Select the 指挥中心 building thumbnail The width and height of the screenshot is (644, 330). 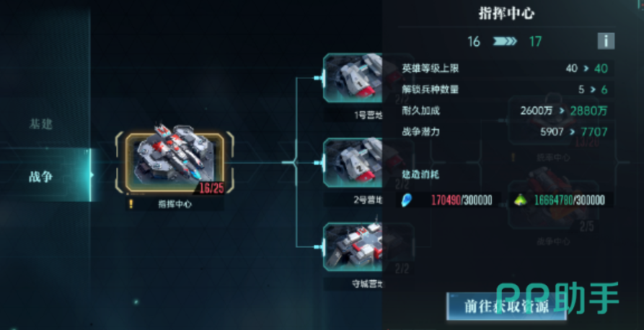coord(175,163)
